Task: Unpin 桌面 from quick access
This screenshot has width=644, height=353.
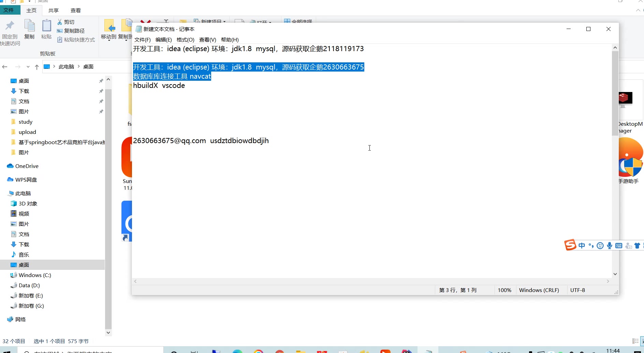Action: (x=101, y=81)
